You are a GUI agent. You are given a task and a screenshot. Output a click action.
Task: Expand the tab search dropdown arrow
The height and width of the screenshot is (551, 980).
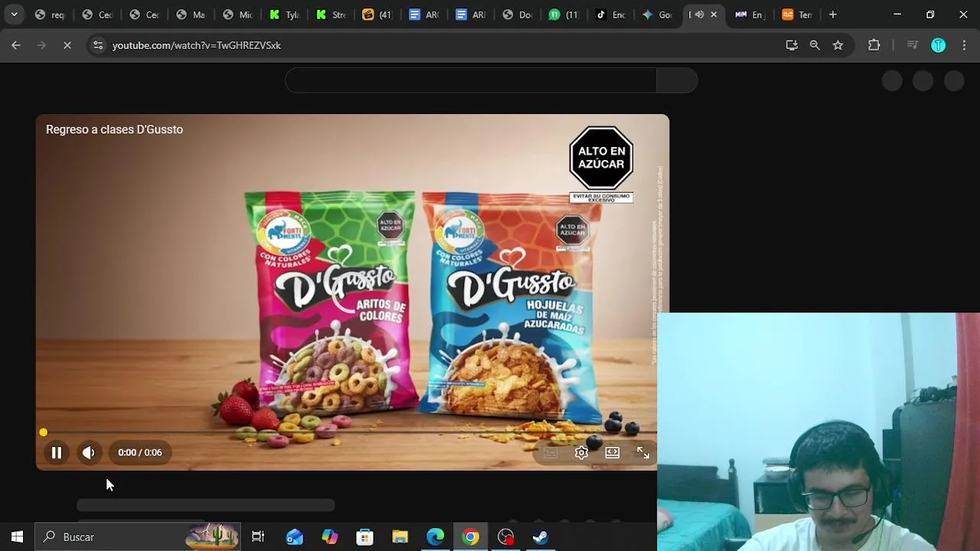(14, 15)
